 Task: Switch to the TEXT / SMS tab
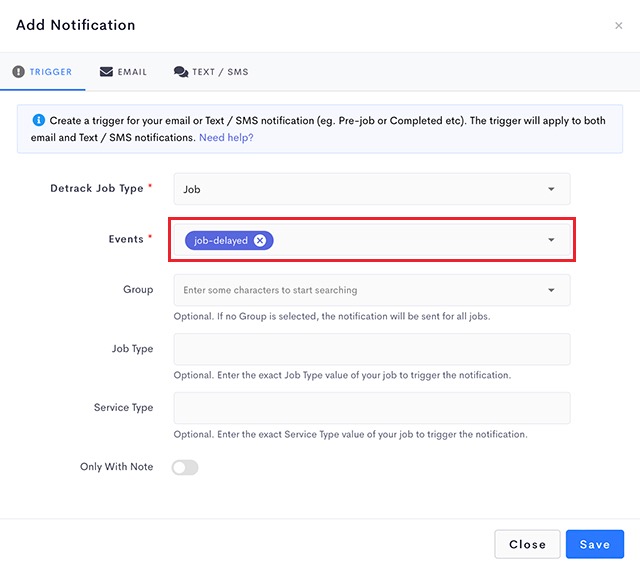click(211, 72)
